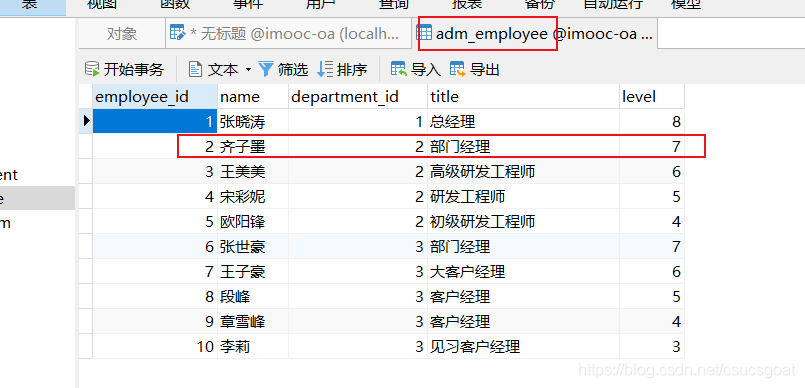Select the cell with name 章雪峰

(x=253, y=322)
